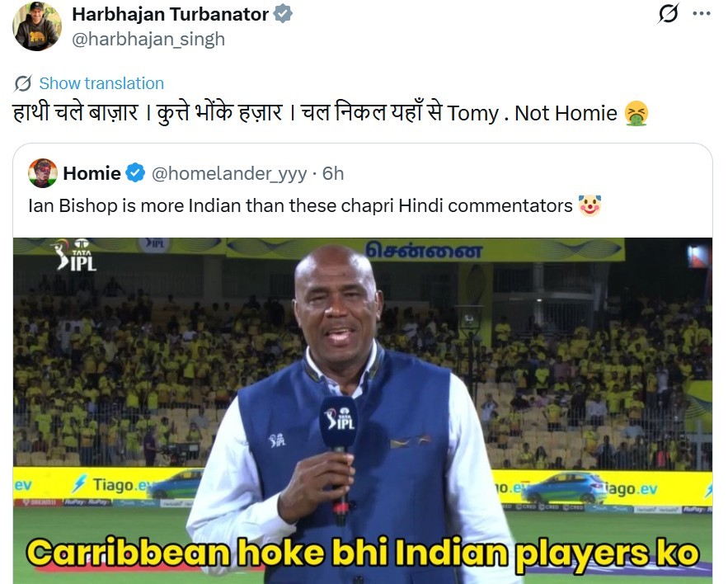Screen dimensions: 728x584
Task: Click the Show translation link
Action: coord(101,83)
